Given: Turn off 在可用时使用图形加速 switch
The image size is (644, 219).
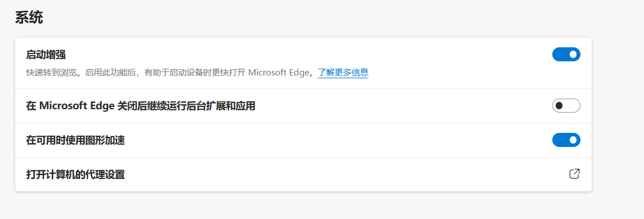Looking at the screenshot, I should click(566, 140).
